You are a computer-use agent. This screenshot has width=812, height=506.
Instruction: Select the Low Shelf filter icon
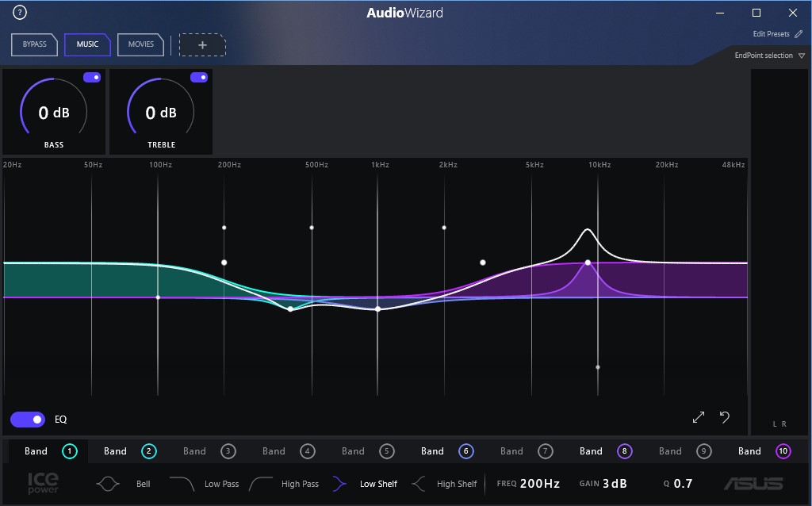coord(339,484)
